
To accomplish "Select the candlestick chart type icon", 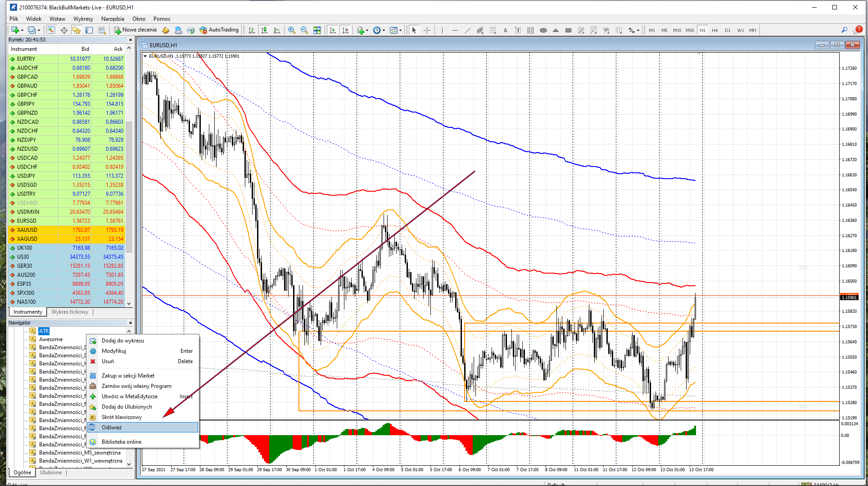I will point(264,30).
